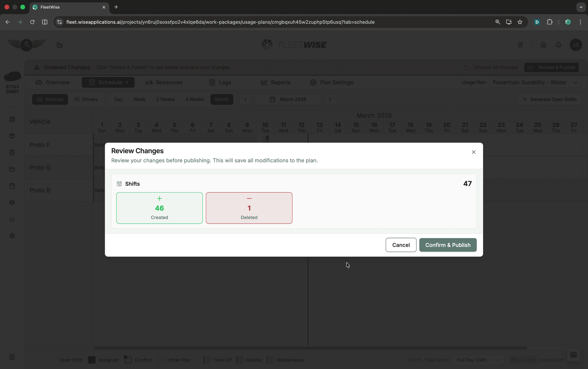Click the dashboard grid sidebar icon
588x369 pixels.
point(12,119)
